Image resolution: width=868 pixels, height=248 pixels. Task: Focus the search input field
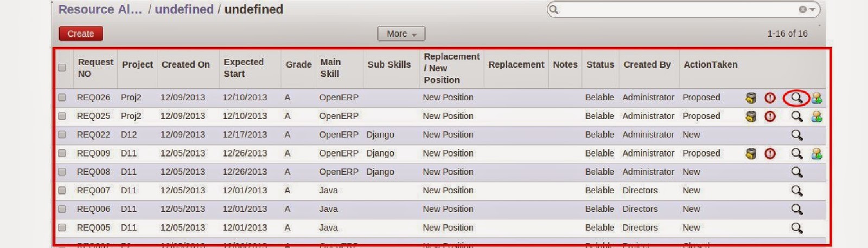(x=678, y=10)
